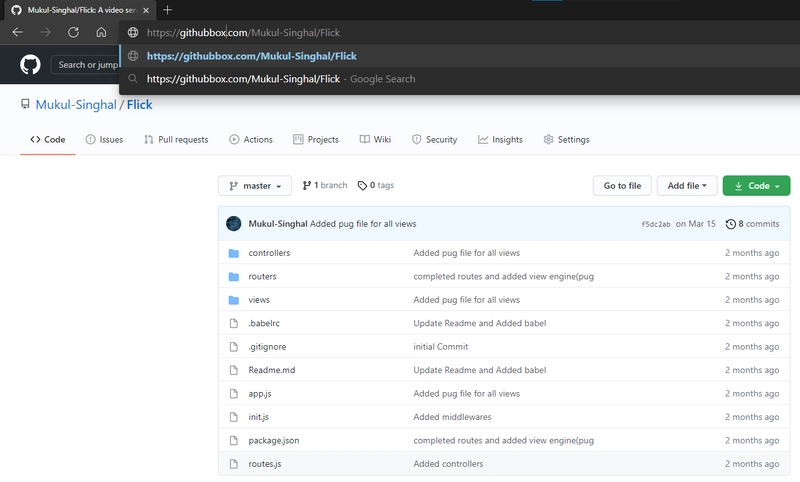Open latest commit message in header row
800x482 pixels.
363,224
